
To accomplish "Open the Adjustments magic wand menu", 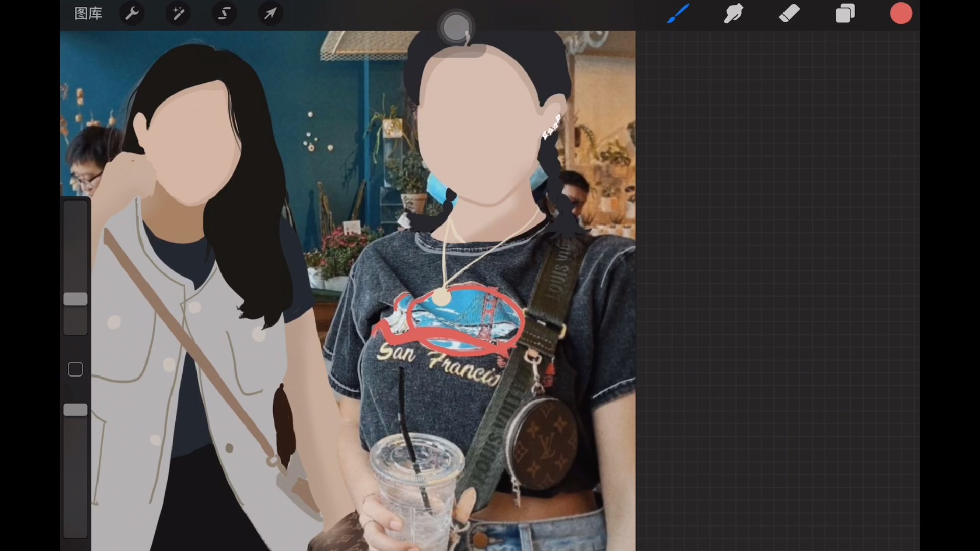I will pyautogui.click(x=178, y=14).
